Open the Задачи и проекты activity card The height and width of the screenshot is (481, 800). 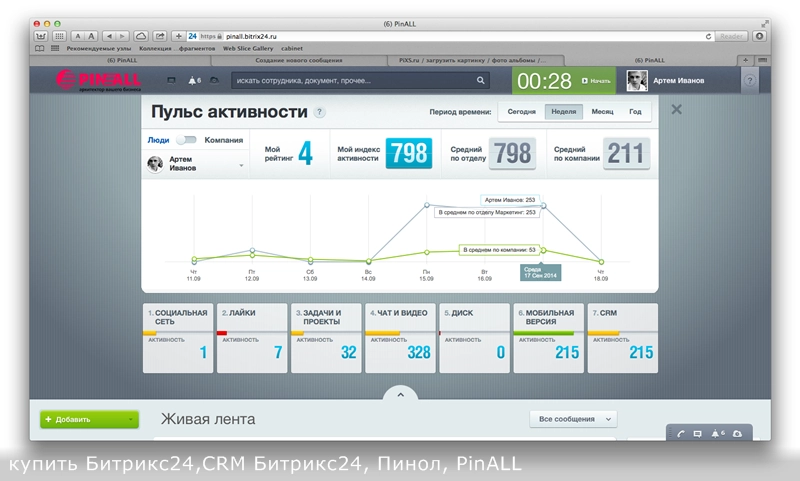coord(326,338)
